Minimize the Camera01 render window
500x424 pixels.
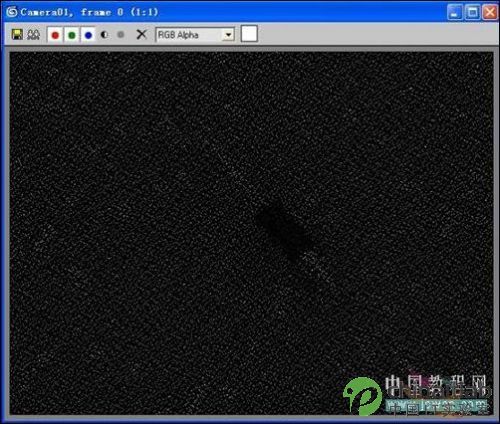click(455, 12)
